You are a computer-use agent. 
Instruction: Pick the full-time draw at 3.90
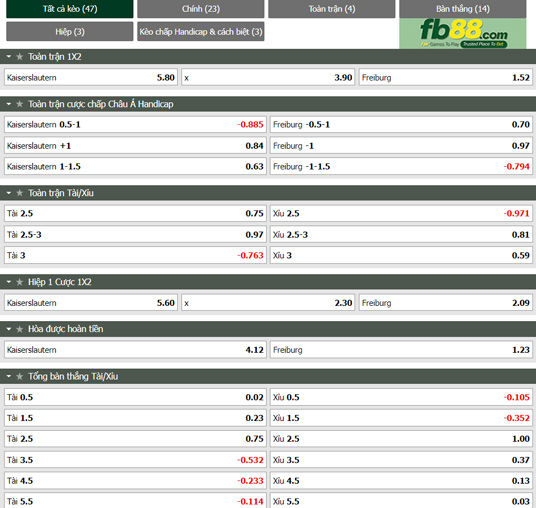pyautogui.click(x=268, y=77)
